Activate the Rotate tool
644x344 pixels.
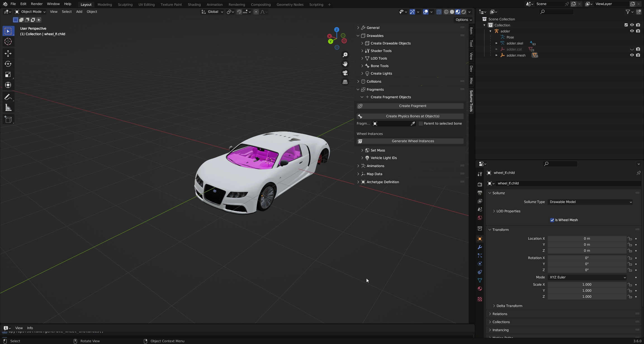(8, 64)
